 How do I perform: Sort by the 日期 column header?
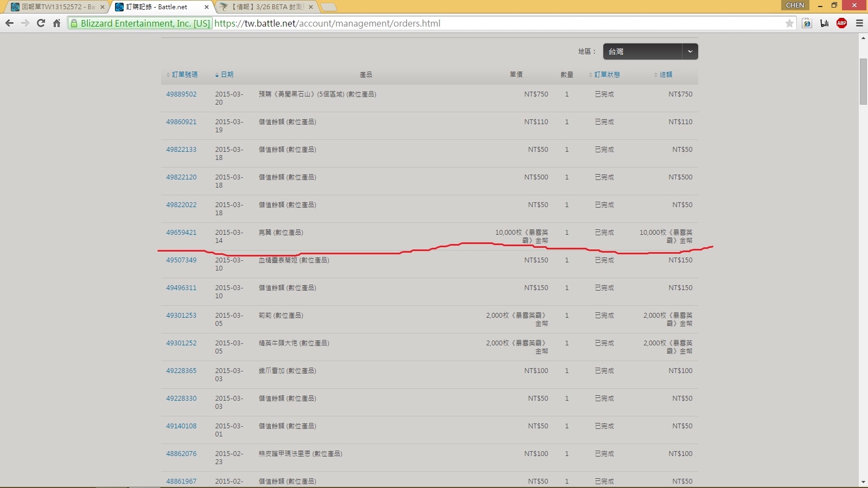click(x=225, y=75)
